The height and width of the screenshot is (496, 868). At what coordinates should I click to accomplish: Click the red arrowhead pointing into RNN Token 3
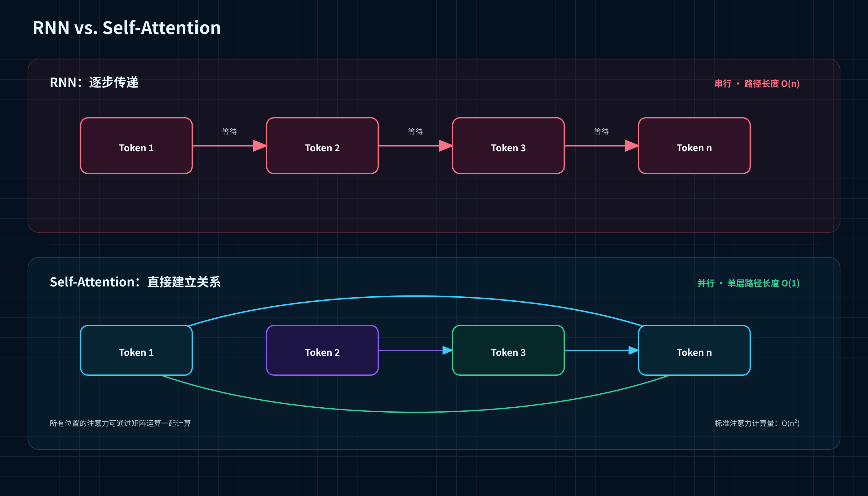tap(445, 146)
